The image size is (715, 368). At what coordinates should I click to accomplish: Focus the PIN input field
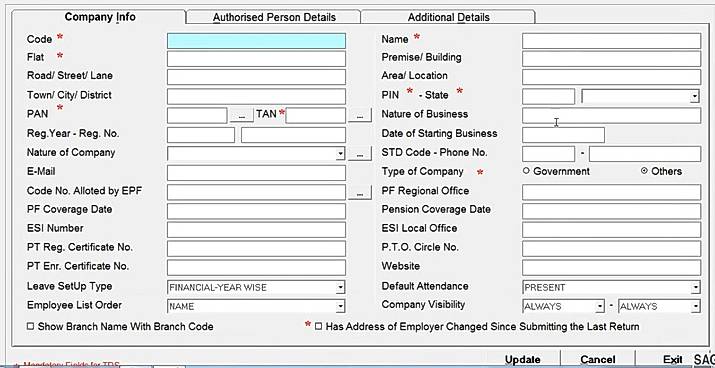[x=548, y=97]
